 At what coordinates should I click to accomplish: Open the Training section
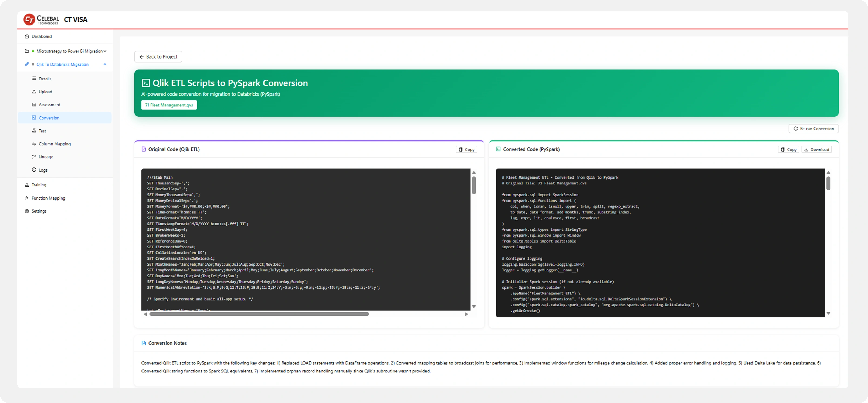coord(65,185)
